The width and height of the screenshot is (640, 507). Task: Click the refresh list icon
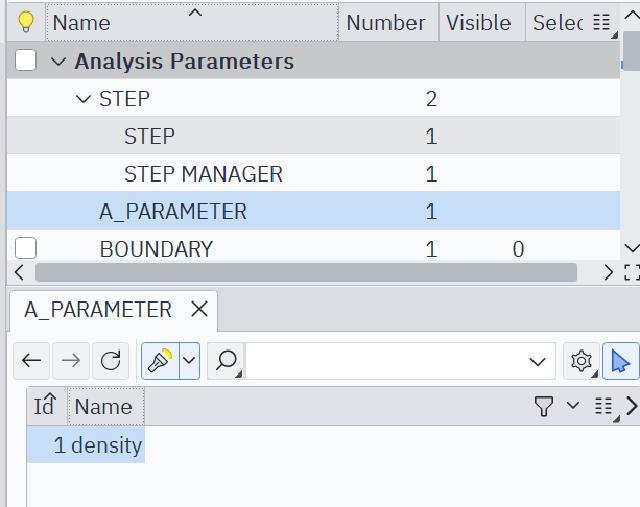[111, 361]
